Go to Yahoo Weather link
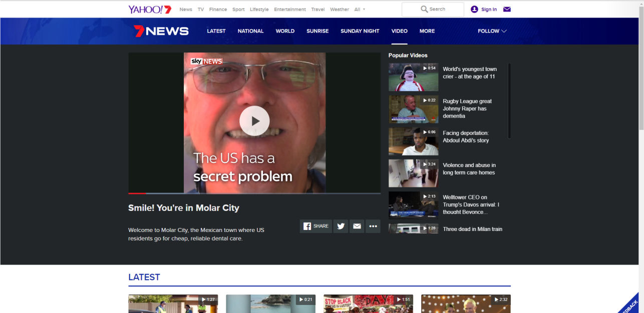Image resolution: width=644 pixels, height=313 pixels. (340, 9)
